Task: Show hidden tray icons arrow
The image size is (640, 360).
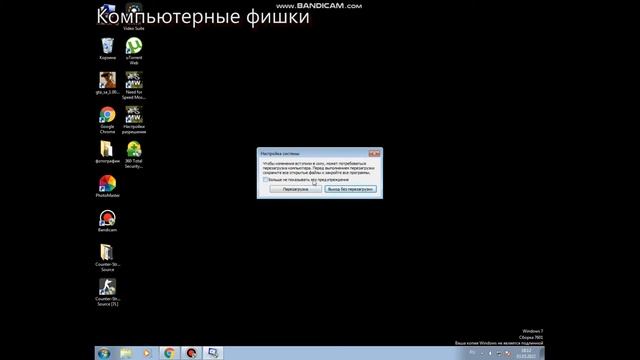Action: 482,353
